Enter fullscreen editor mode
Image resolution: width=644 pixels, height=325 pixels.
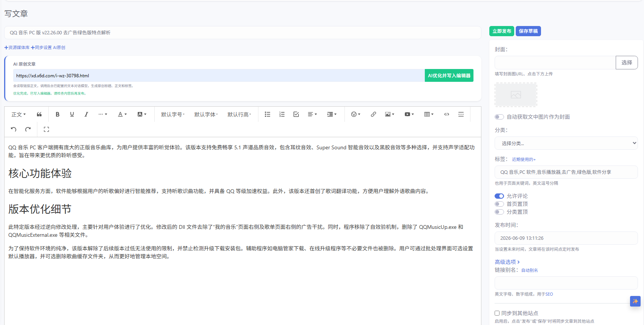(46, 129)
